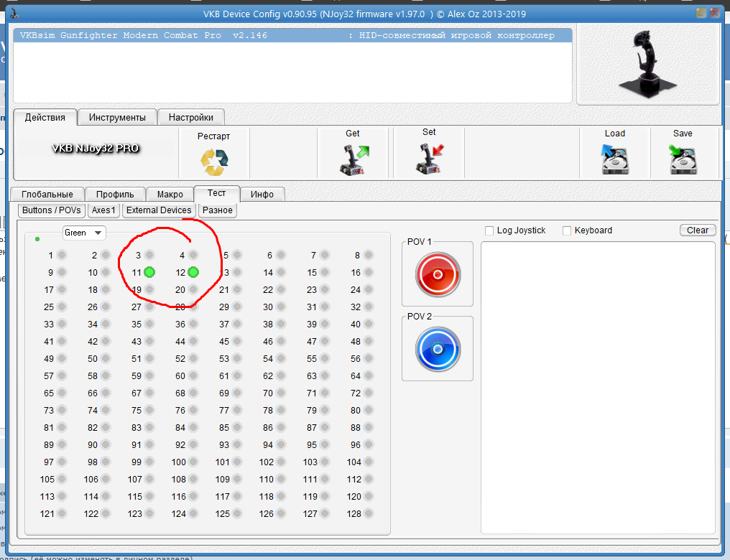The image size is (730, 560).
Task: Click the Set joystick icon
Action: tap(429, 160)
